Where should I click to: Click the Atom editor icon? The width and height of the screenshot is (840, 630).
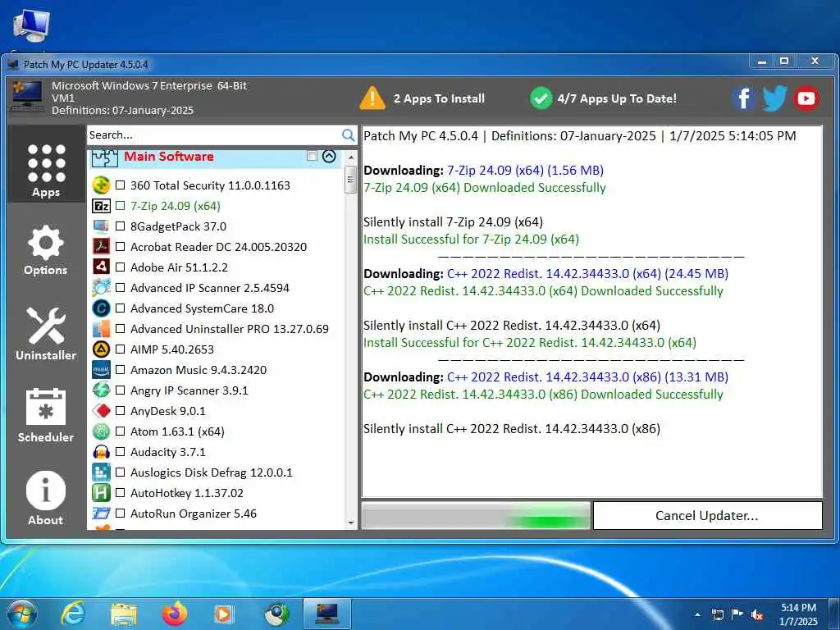point(101,431)
